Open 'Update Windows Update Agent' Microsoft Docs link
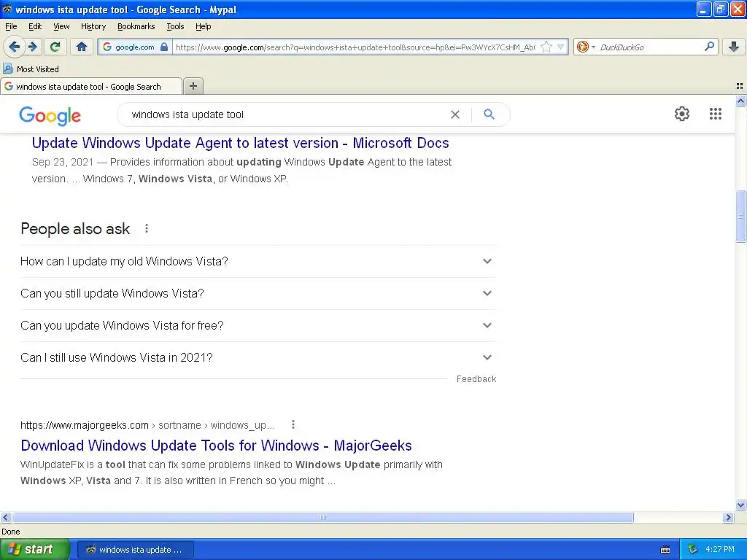The image size is (747, 560). click(240, 143)
